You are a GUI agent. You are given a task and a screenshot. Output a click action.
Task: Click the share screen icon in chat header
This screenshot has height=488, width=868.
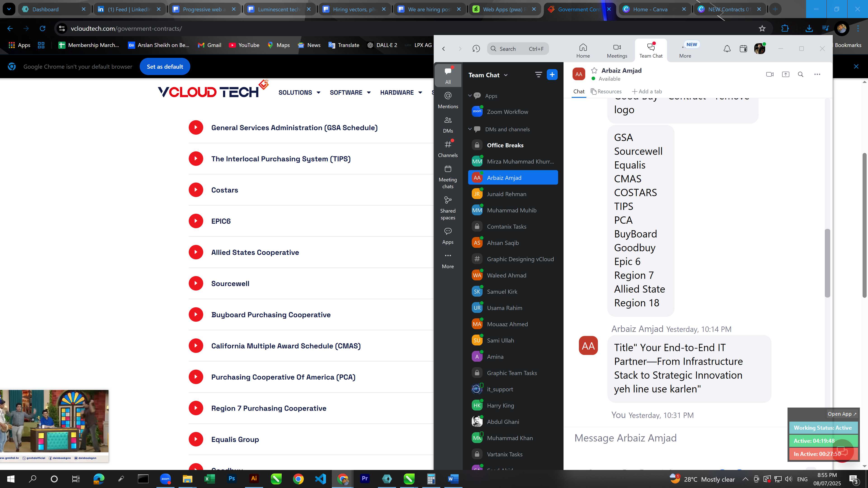785,74
